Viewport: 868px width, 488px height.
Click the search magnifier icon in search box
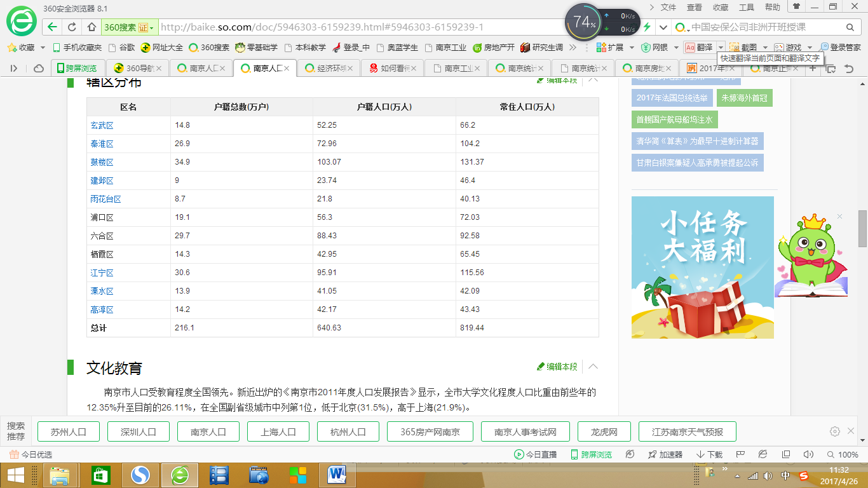(x=850, y=27)
